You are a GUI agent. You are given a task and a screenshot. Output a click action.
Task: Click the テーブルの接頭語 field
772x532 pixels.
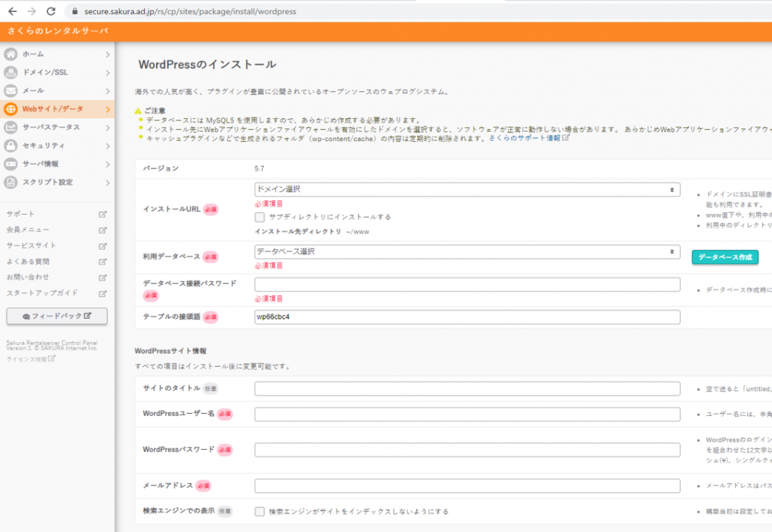(467, 317)
